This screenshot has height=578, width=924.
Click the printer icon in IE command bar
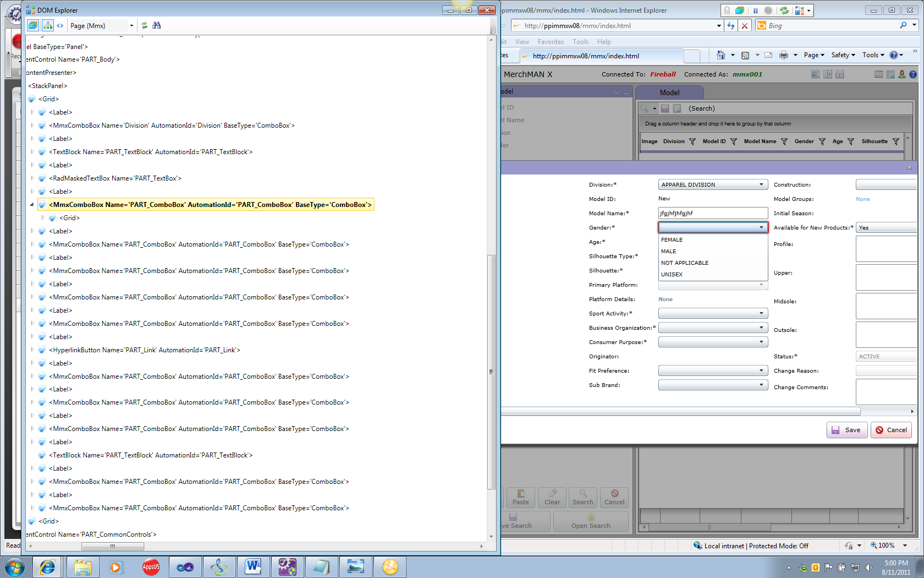[784, 55]
